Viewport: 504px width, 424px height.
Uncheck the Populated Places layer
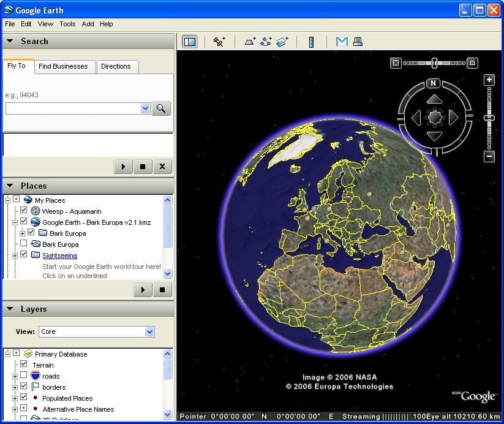23,397
